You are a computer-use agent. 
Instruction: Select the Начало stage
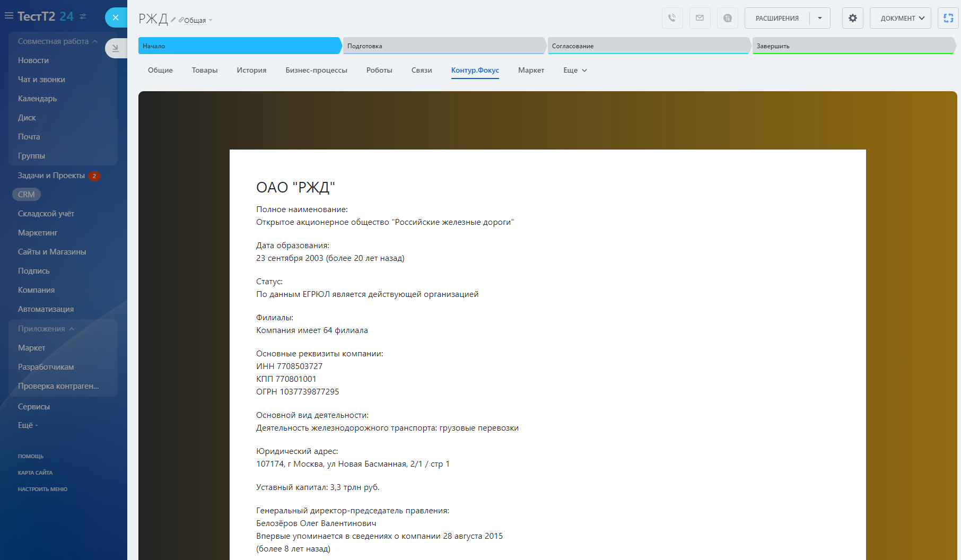tap(240, 46)
